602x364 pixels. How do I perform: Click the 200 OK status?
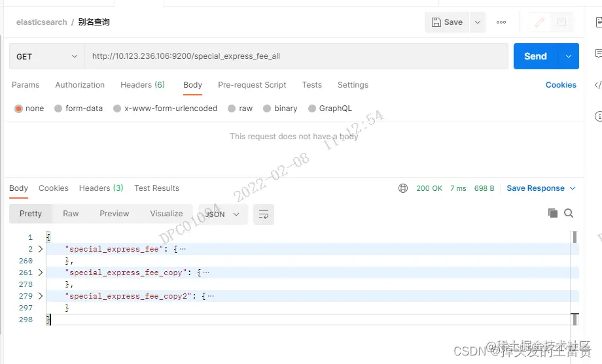point(429,188)
